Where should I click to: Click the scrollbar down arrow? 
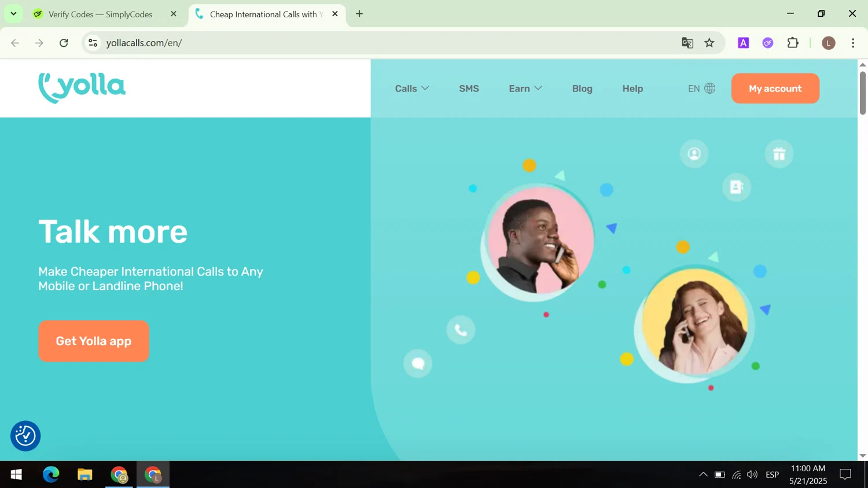(x=863, y=456)
